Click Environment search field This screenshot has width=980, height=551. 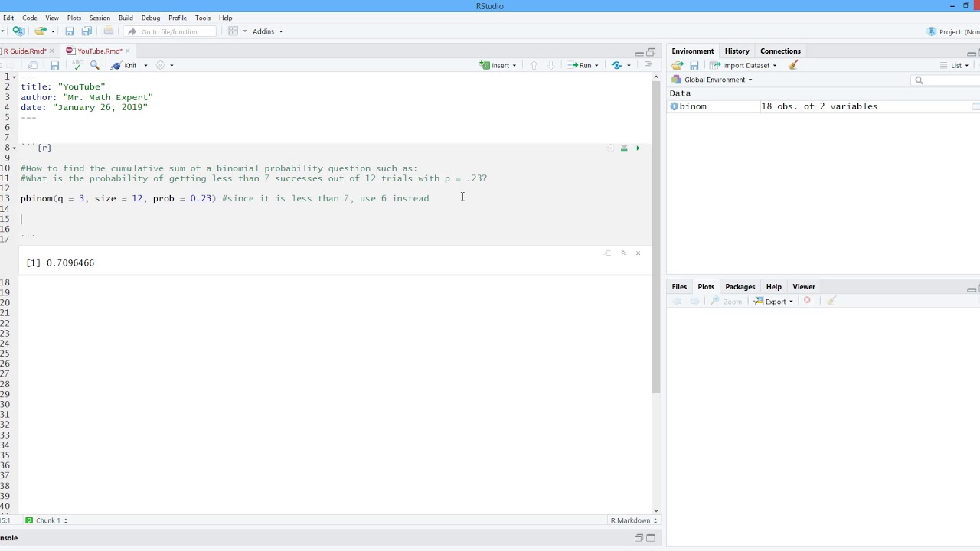pos(946,80)
